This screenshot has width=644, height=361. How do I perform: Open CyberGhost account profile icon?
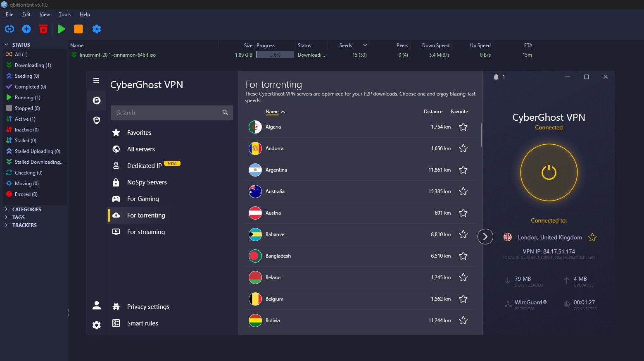(x=97, y=305)
